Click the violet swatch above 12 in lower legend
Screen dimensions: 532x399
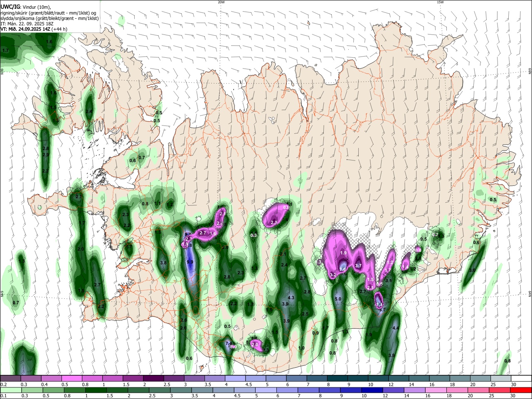[394, 390]
